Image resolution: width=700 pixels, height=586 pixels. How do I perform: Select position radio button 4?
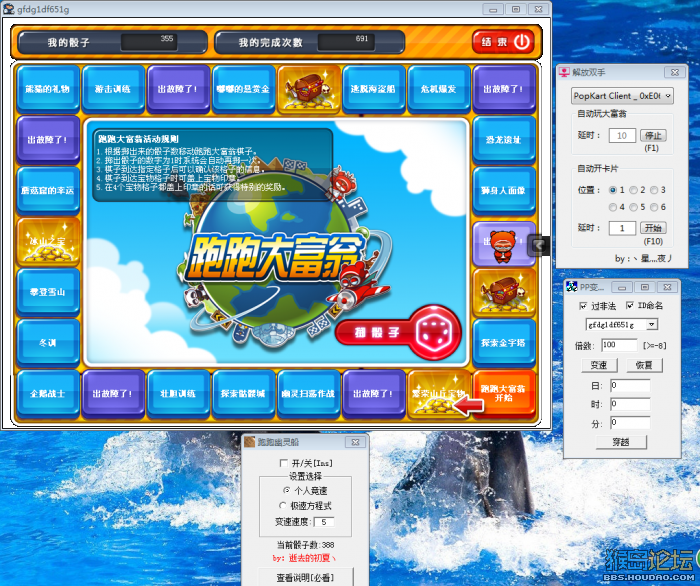[x=613, y=207]
